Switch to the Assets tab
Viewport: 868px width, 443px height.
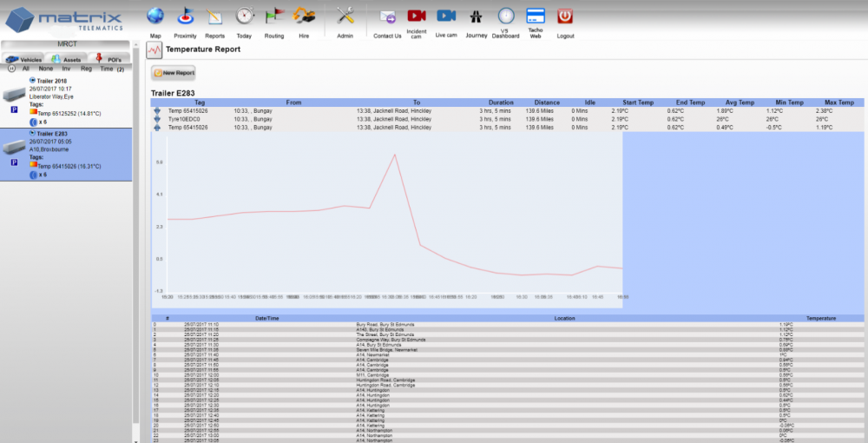click(67, 59)
